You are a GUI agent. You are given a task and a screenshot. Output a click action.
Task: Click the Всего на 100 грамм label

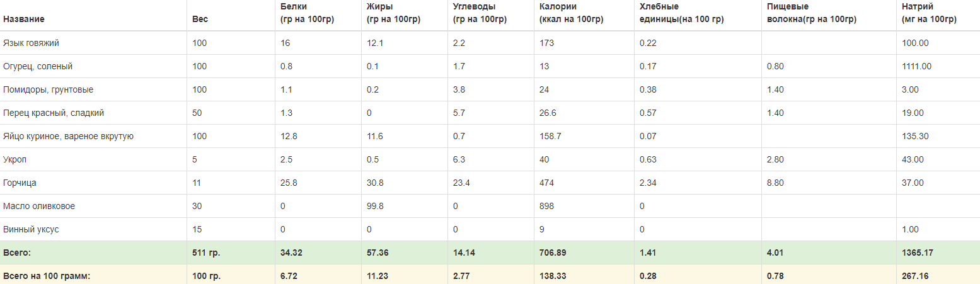tap(47, 276)
